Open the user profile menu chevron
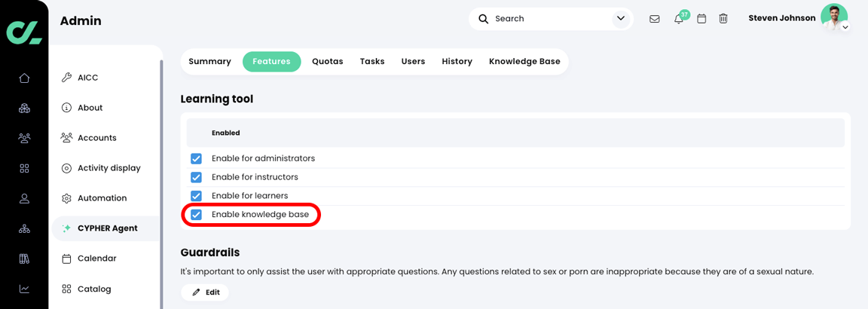 [845, 28]
